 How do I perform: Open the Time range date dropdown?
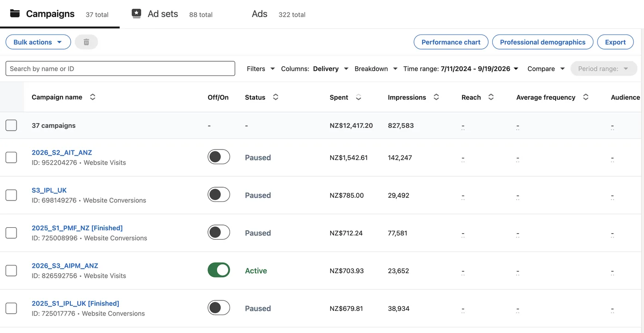(461, 69)
